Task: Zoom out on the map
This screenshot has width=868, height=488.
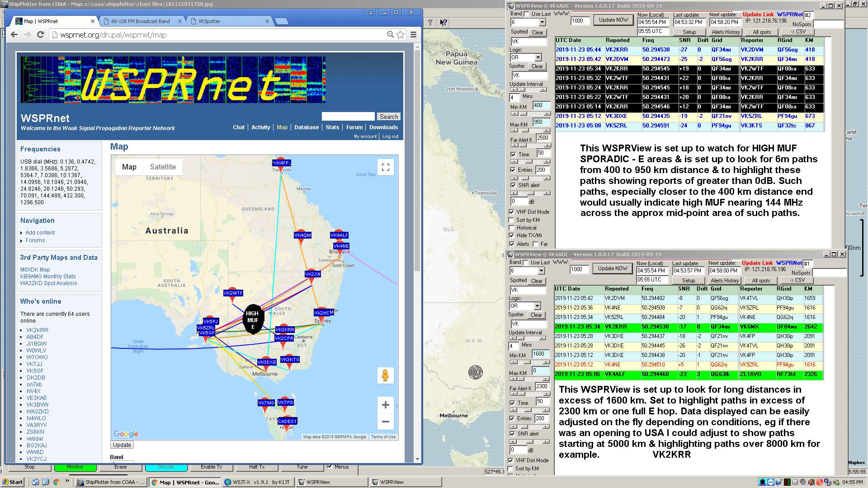Action: 386,422
